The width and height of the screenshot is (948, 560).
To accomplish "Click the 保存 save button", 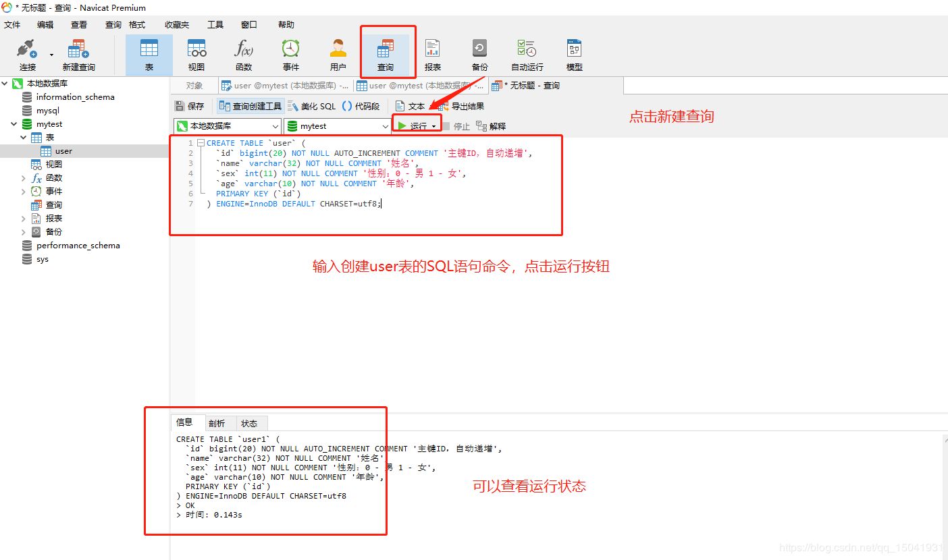I will (189, 106).
